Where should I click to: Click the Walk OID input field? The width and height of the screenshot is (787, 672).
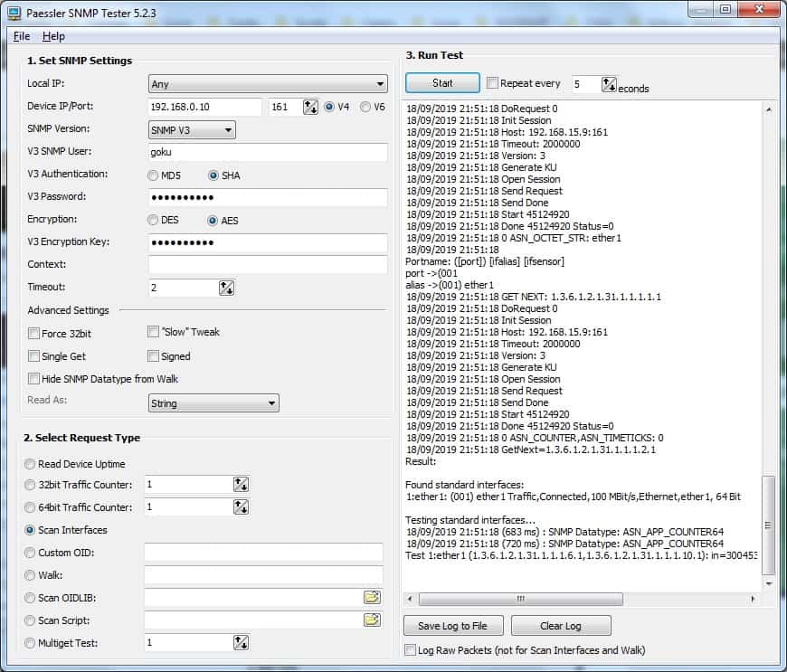click(x=263, y=574)
